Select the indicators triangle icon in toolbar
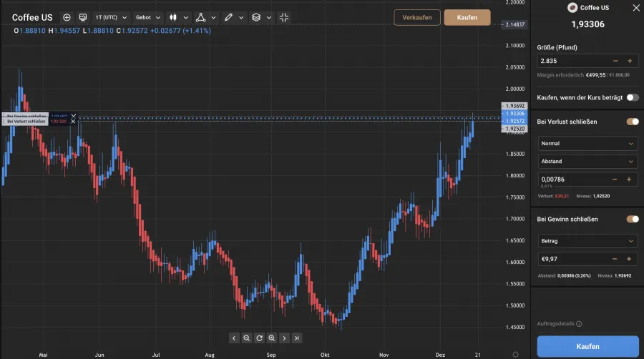The width and height of the screenshot is (644, 359). tap(200, 17)
